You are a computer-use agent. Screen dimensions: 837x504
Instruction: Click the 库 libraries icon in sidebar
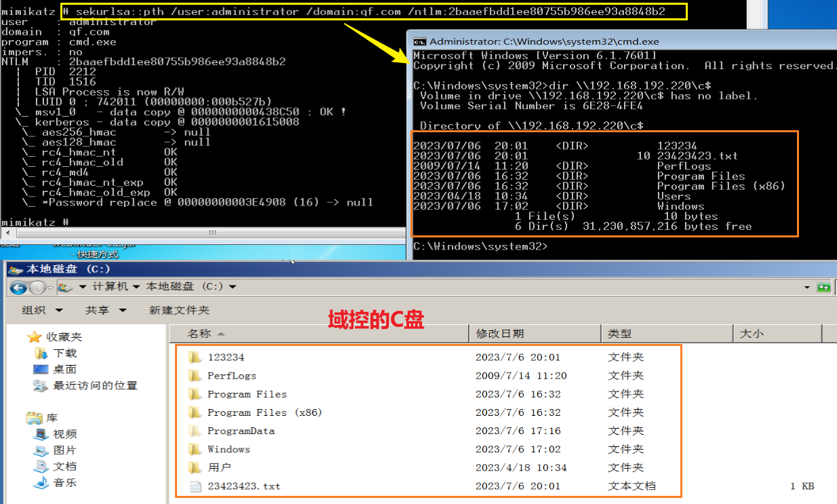click(x=34, y=418)
